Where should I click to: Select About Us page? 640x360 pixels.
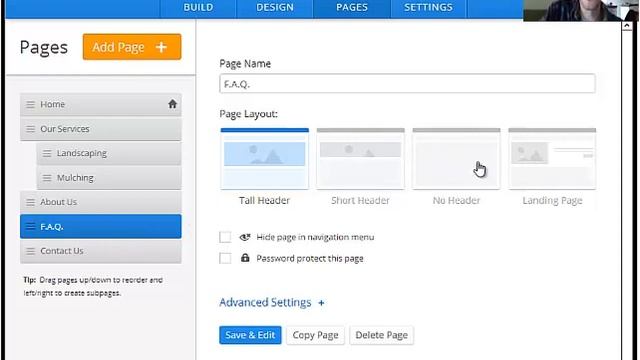click(101, 202)
